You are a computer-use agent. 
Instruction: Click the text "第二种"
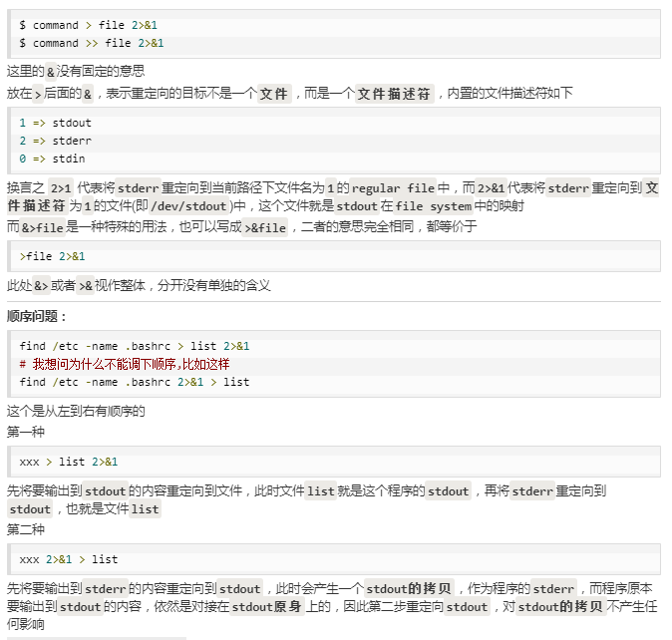coord(26,529)
